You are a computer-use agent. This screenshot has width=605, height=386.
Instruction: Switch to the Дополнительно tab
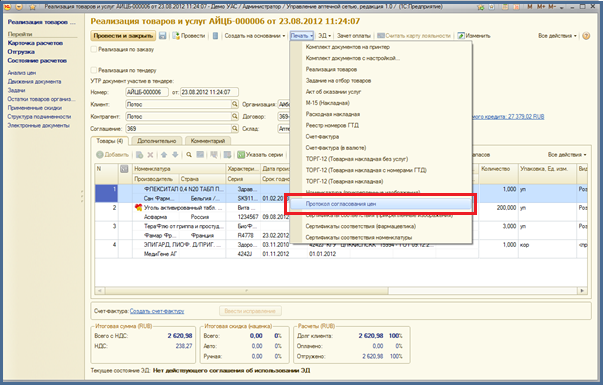pos(157,141)
